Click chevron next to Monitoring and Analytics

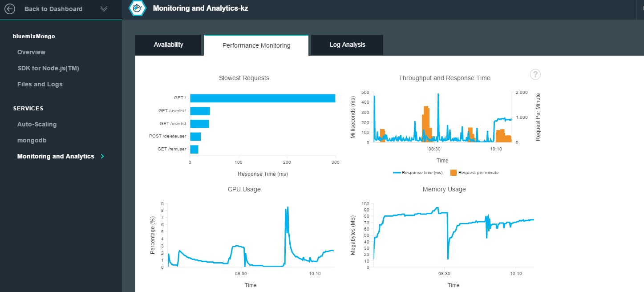tap(103, 156)
